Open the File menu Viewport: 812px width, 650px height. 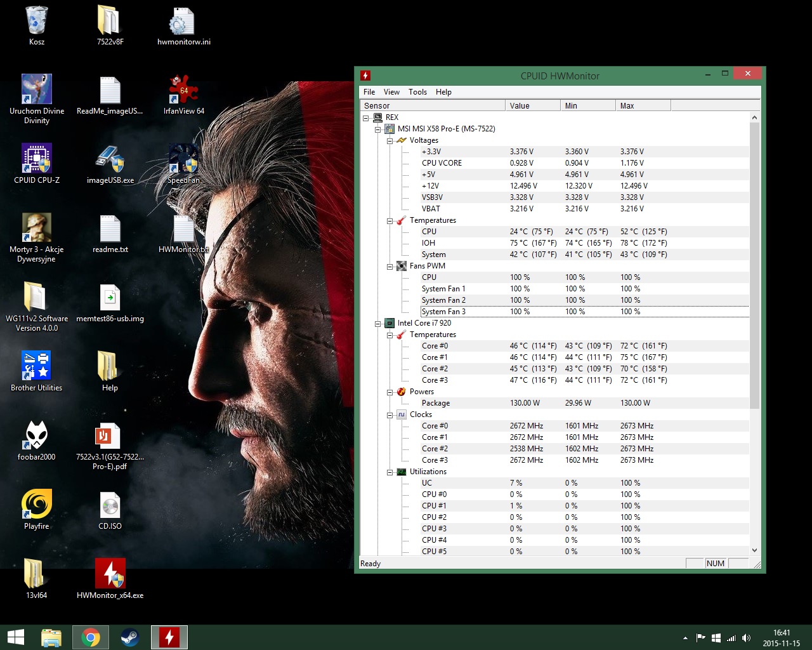click(x=369, y=92)
